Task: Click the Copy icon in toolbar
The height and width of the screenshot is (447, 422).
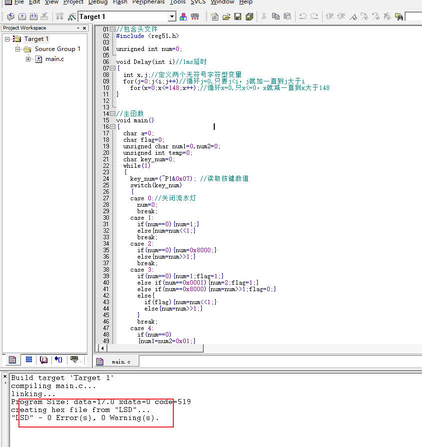Action: pos(276,16)
